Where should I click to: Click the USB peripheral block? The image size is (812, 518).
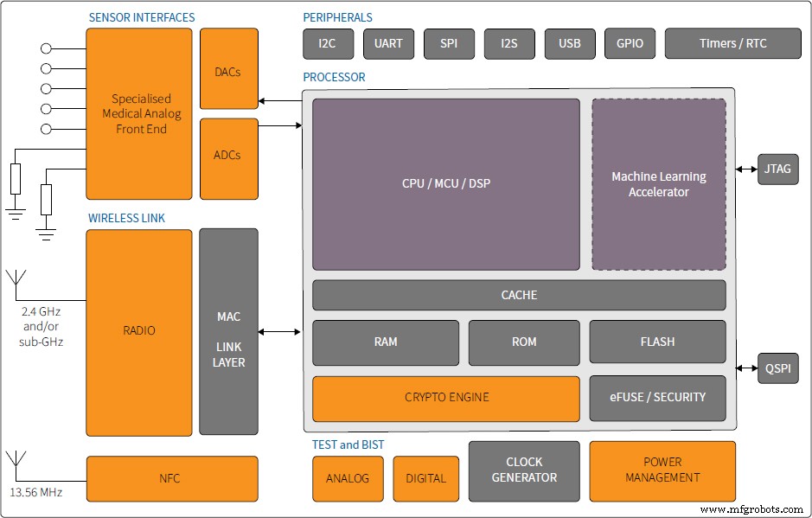[570, 43]
